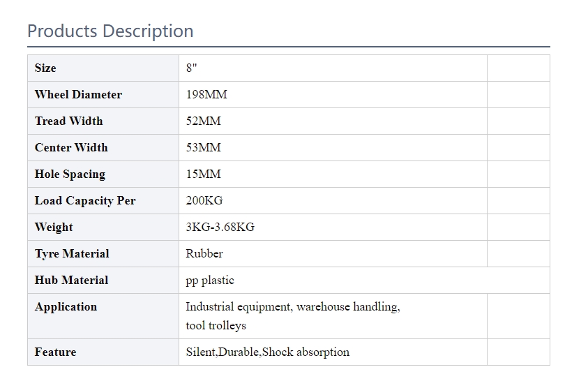Select the Center Width label
Viewport: 588px width, 381px height.
click(x=71, y=148)
